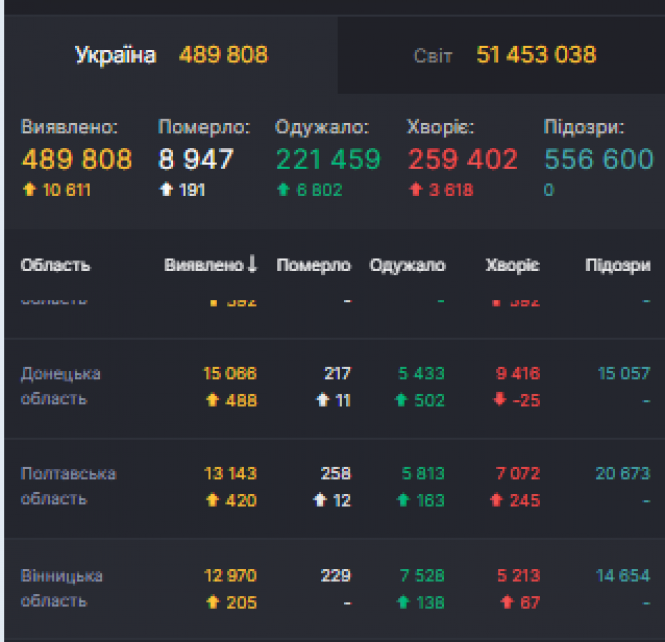Image resolution: width=665 pixels, height=642 pixels.
Task: Select the Донецька область row
Action: [x=61, y=386]
